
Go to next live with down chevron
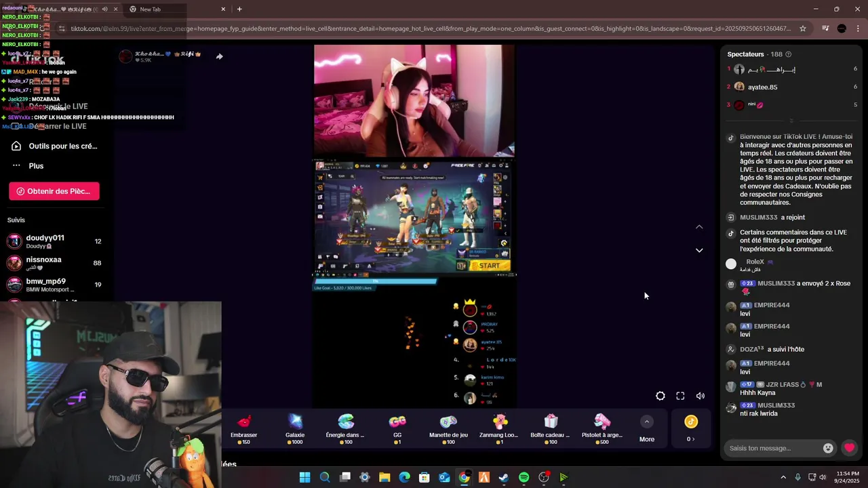[x=699, y=250]
